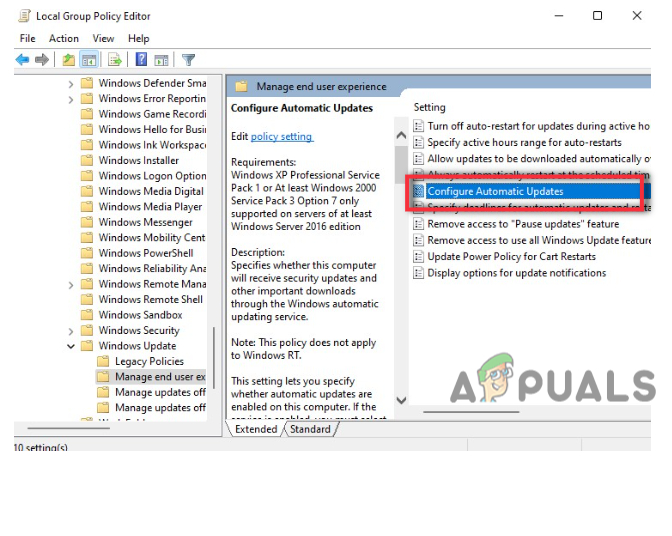The height and width of the screenshot is (536, 672).
Task: Select Windows Logon Options tree item
Action: [x=152, y=176]
